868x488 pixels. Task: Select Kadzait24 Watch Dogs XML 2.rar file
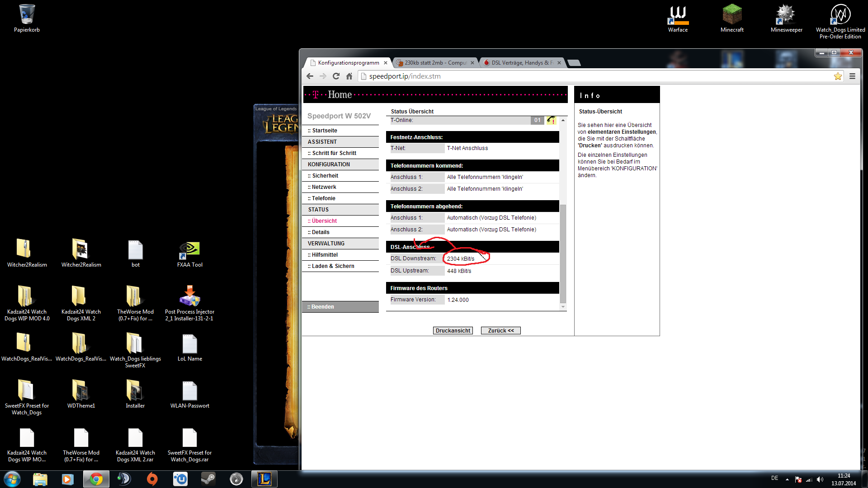(136, 445)
